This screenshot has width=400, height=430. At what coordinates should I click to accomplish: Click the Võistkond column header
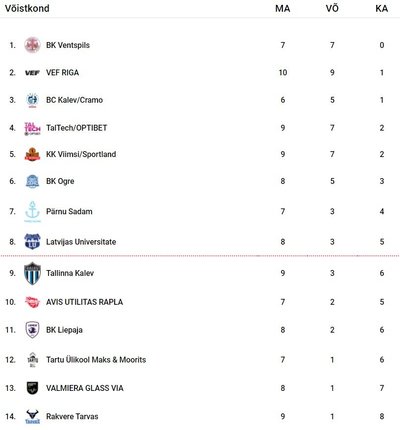tap(27, 8)
